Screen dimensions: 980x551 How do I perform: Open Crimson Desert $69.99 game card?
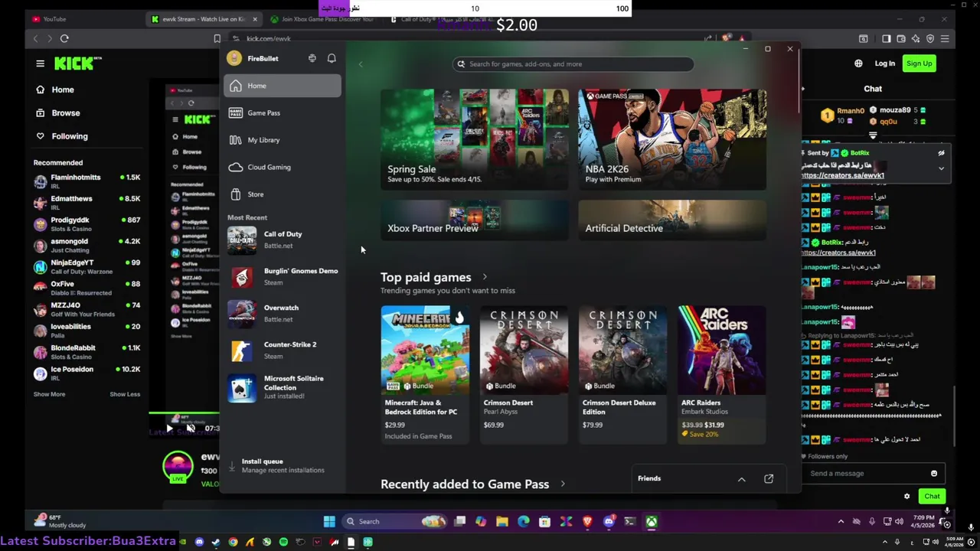tap(524, 374)
